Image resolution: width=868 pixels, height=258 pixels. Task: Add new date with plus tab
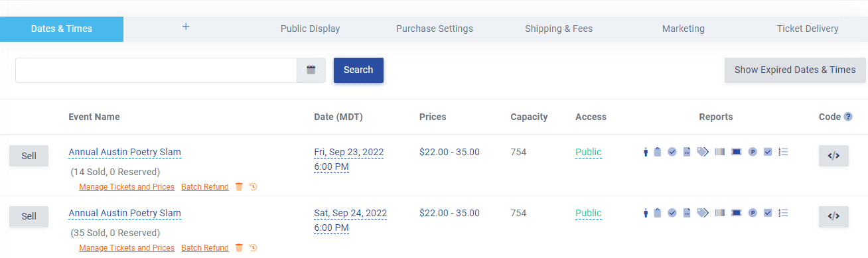point(186,27)
